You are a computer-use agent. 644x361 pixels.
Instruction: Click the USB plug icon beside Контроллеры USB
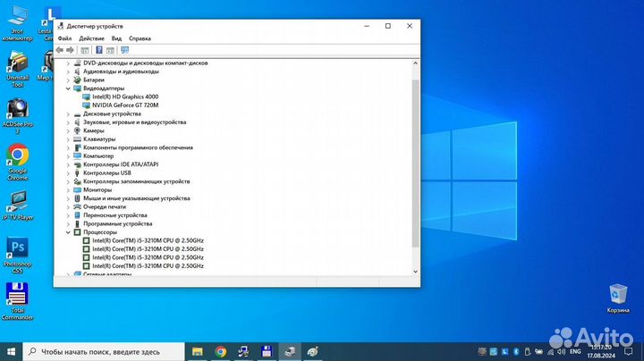[77, 172]
